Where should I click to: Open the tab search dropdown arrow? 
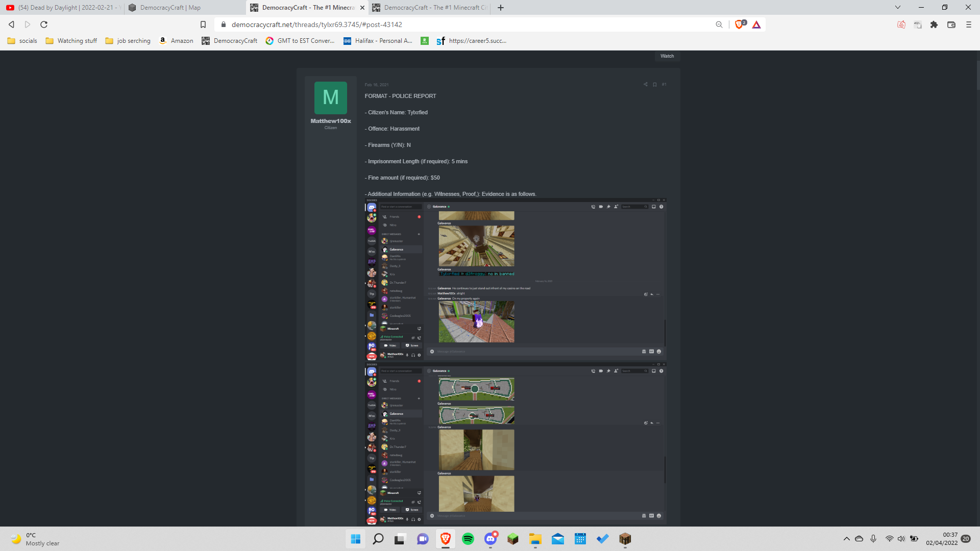(x=898, y=7)
